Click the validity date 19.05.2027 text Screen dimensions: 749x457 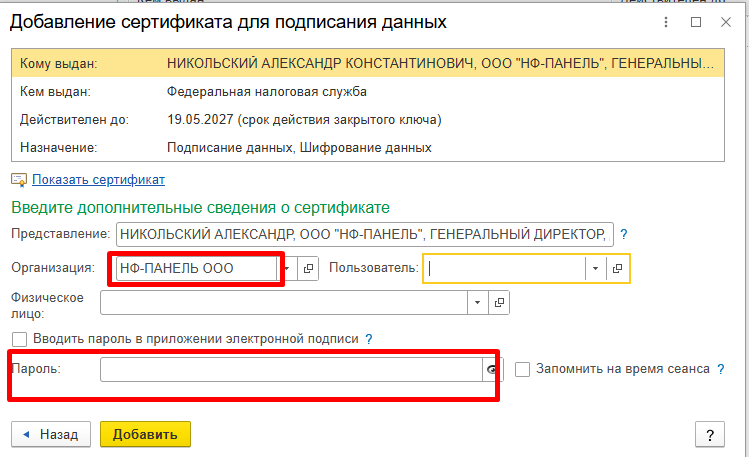click(200, 119)
